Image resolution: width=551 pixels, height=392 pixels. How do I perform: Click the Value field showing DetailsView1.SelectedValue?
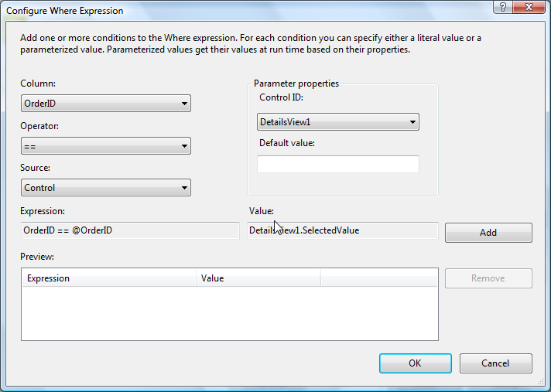343,230
